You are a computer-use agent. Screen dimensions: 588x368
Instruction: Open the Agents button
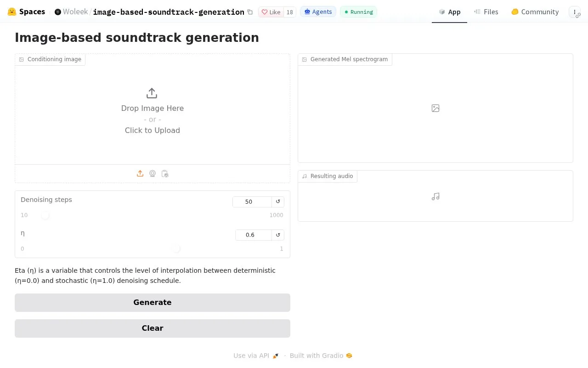pyautogui.click(x=318, y=12)
